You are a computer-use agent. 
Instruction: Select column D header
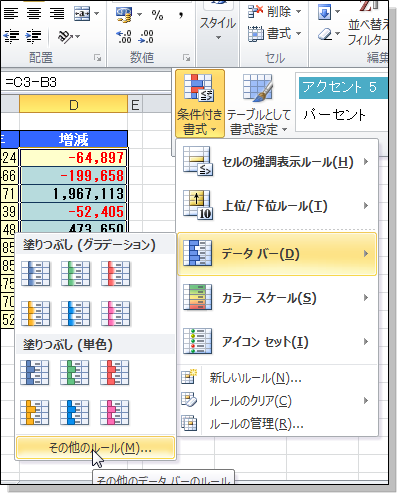pyautogui.click(x=73, y=105)
